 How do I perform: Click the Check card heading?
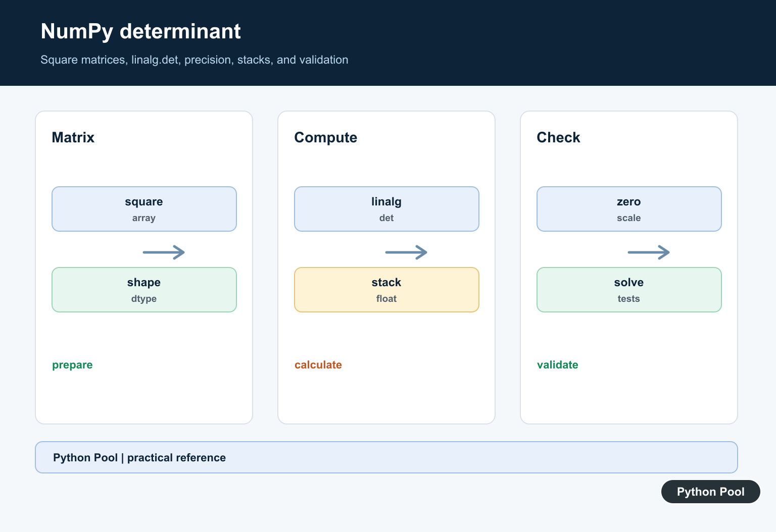558,137
